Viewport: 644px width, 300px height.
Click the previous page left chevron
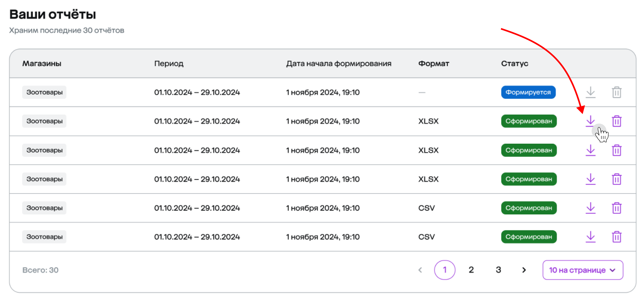pos(420,270)
